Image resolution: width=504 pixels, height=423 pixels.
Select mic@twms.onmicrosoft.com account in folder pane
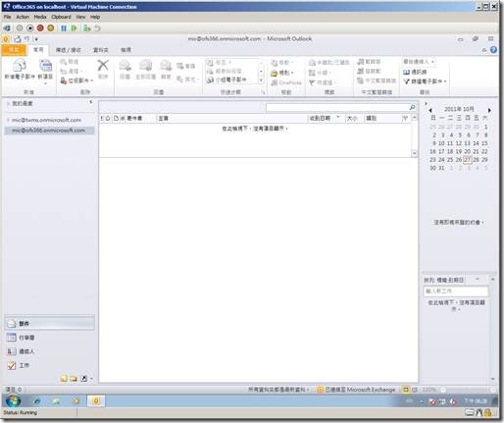[x=46, y=120]
